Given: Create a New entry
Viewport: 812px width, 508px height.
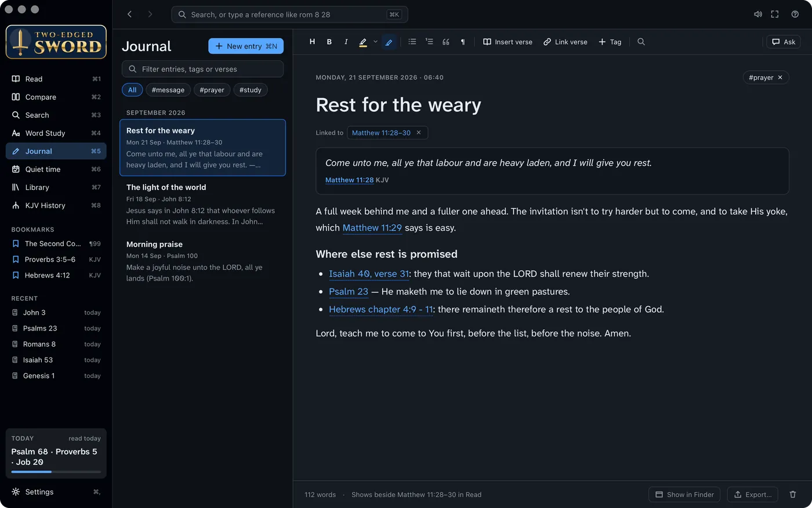Looking at the screenshot, I should point(246,46).
